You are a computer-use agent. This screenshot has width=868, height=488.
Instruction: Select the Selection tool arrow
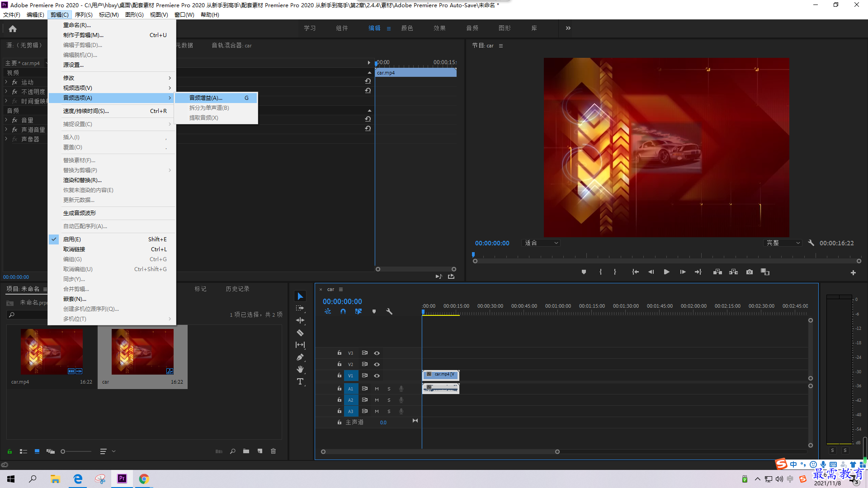coord(300,296)
